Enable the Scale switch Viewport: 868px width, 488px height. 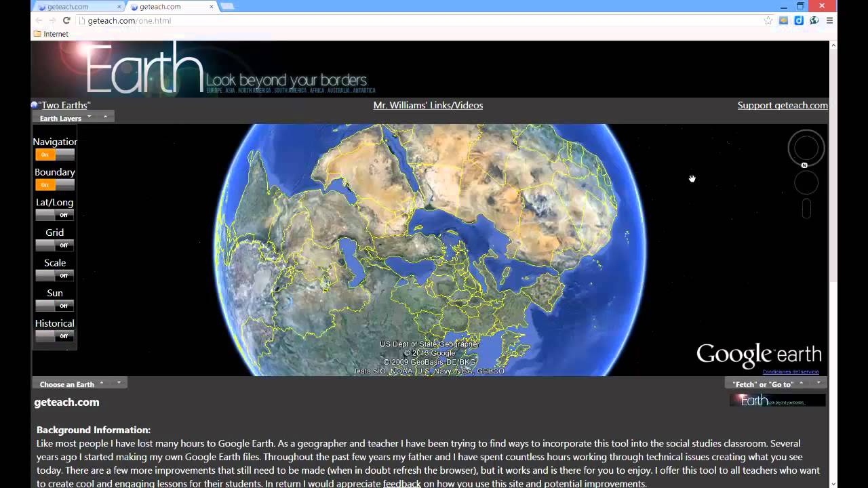coord(55,276)
